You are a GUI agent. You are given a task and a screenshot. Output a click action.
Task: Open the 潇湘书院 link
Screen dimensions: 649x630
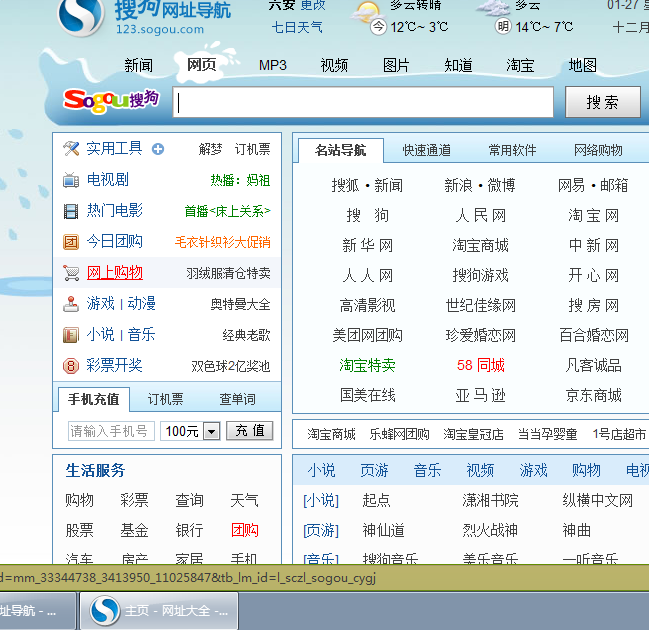[490, 500]
